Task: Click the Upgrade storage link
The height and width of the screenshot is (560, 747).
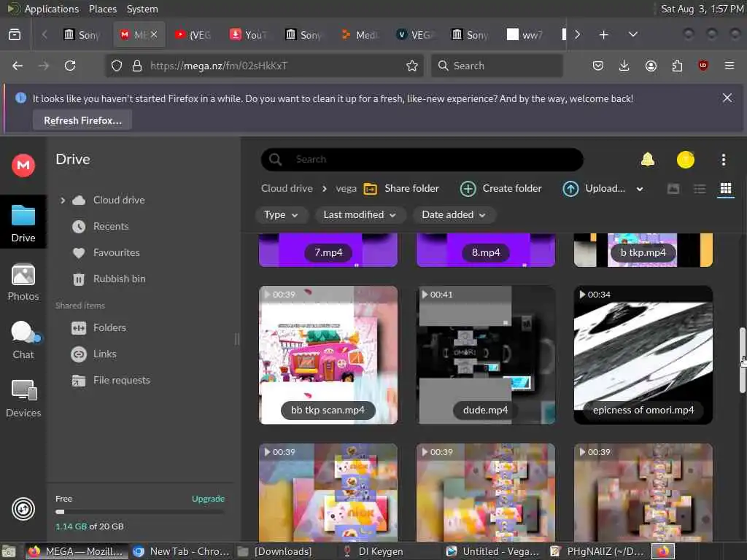Action: click(208, 499)
